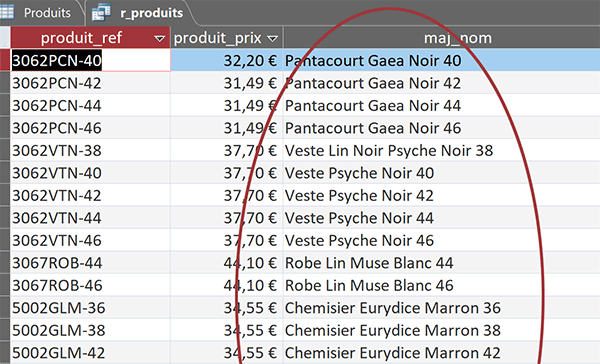
Task: Select the maj_nom column header
Action: (x=442, y=38)
